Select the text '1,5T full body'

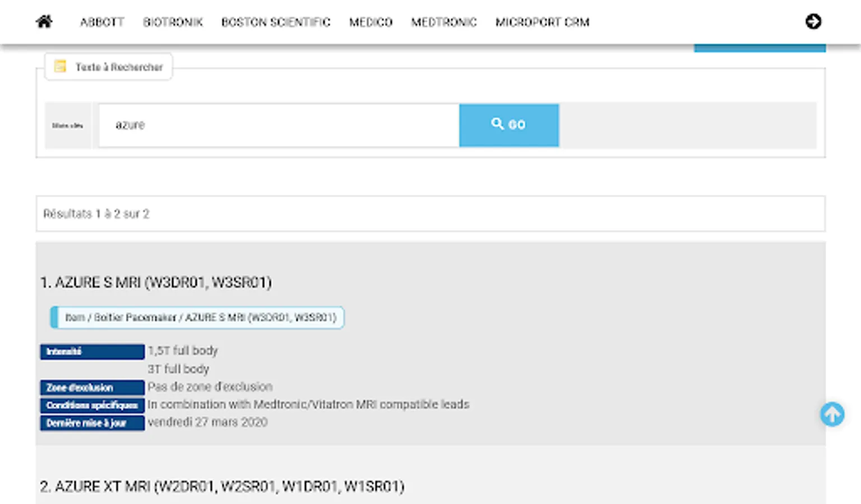tap(183, 351)
